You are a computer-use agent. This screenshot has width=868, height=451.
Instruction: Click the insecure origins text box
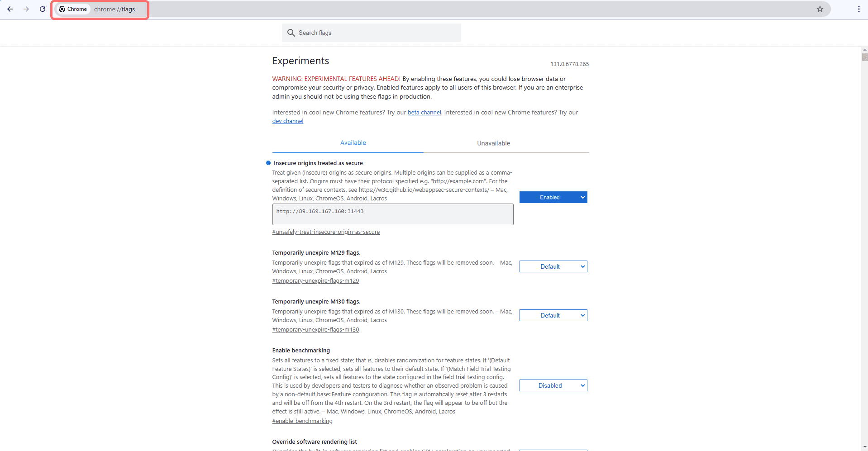393,214
